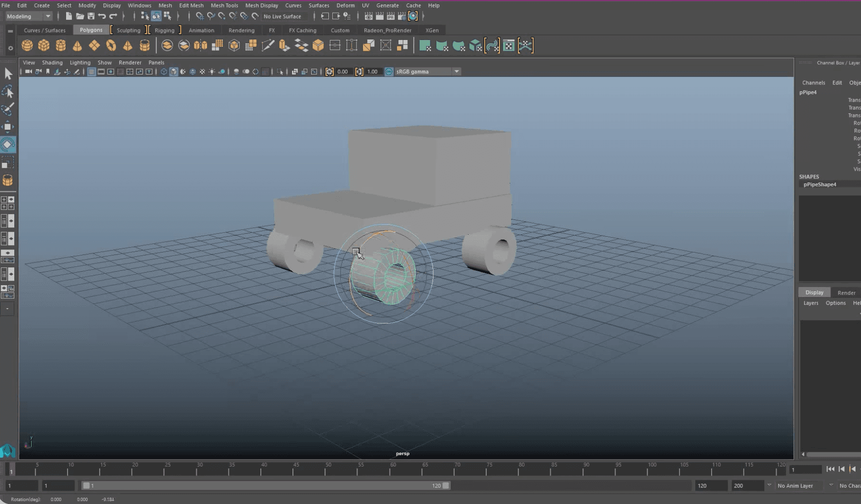Open the viewport Shading menu
Image resolution: width=861 pixels, height=504 pixels.
[52, 63]
